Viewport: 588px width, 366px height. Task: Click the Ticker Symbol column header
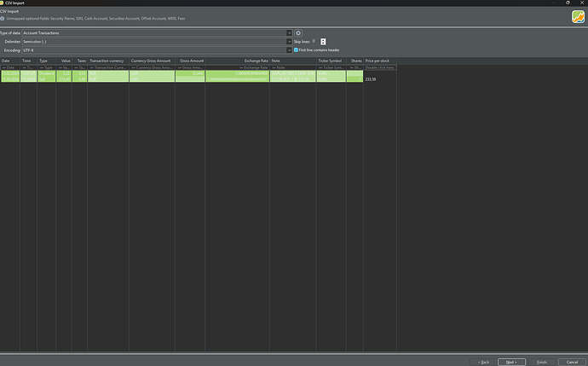tap(331, 61)
